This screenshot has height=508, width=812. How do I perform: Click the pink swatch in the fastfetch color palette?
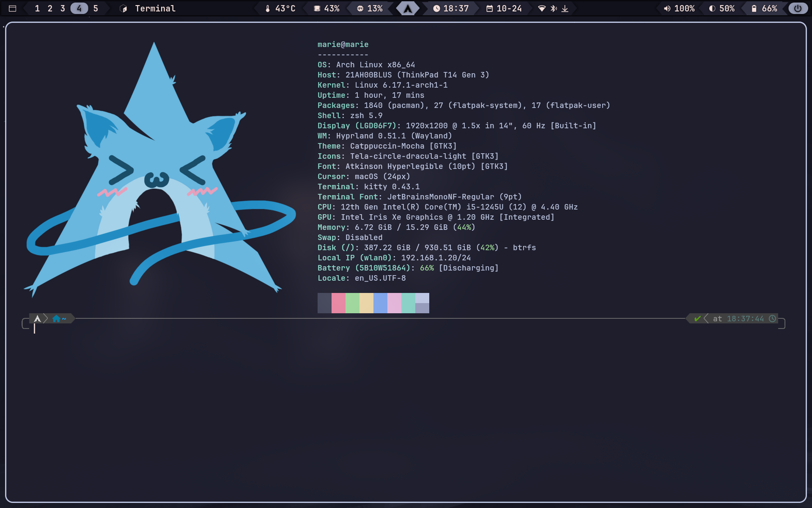coord(338,303)
